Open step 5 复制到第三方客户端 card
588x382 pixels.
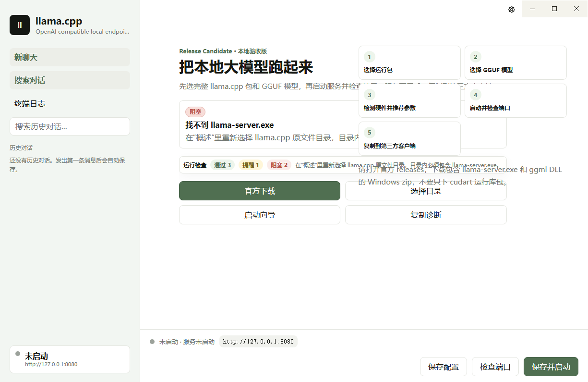409,139
